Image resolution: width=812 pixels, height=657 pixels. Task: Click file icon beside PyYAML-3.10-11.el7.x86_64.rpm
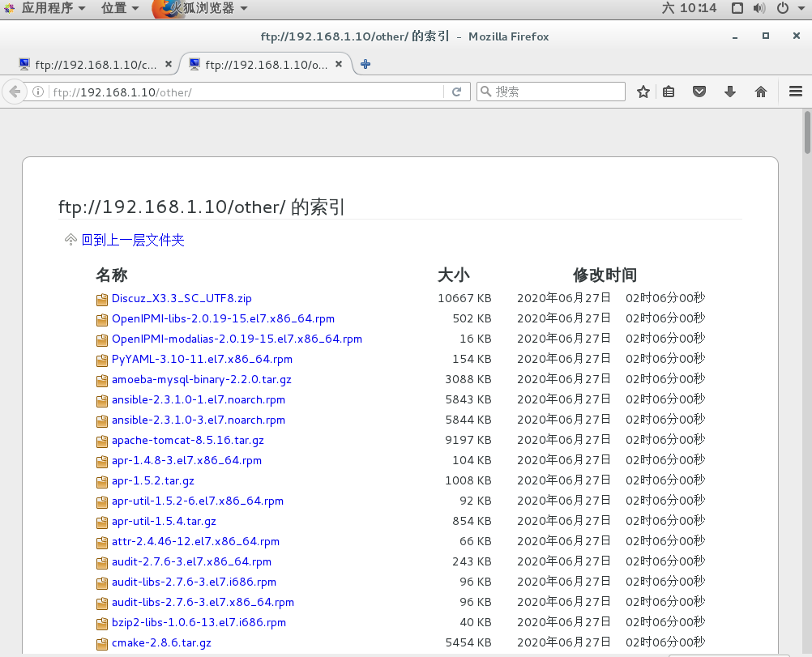coord(102,360)
